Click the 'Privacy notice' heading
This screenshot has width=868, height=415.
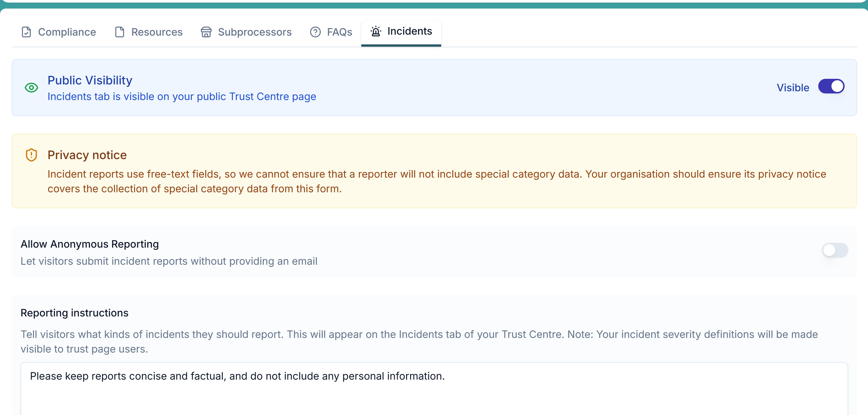pyautogui.click(x=87, y=155)
